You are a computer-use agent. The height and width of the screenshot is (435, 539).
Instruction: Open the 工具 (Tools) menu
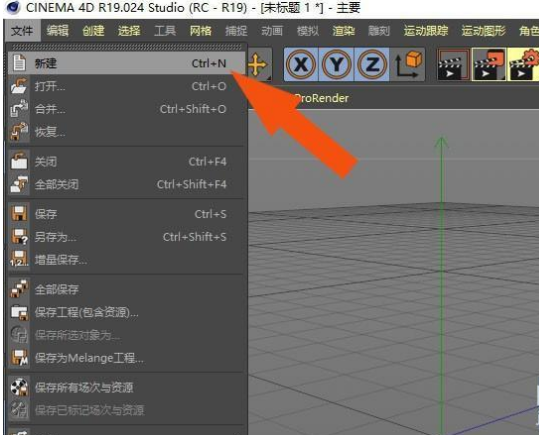[x=165, y=31]
